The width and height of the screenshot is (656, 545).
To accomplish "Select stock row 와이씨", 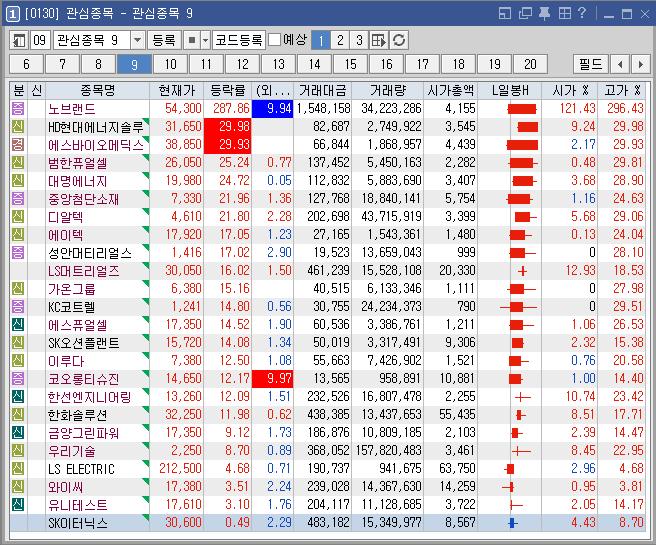I will pos(328,486).
